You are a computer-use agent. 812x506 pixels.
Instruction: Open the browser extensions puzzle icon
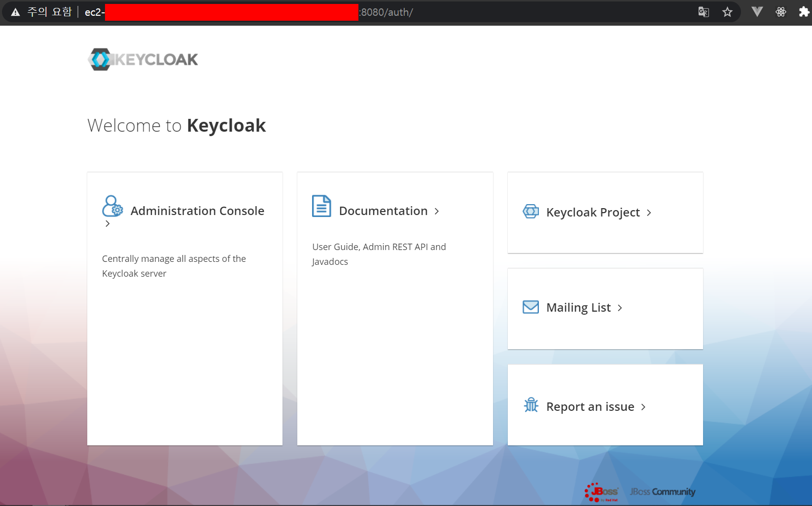point(804,12)
